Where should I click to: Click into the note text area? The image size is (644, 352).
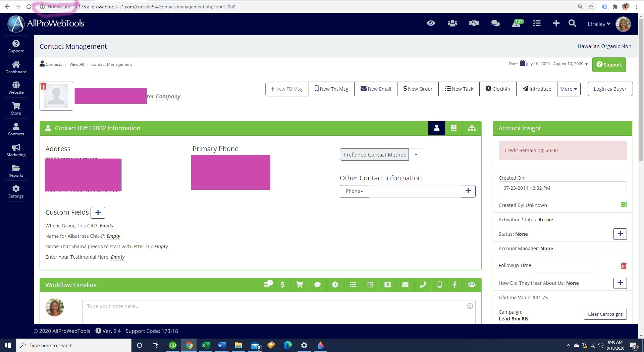click(278, 312)
